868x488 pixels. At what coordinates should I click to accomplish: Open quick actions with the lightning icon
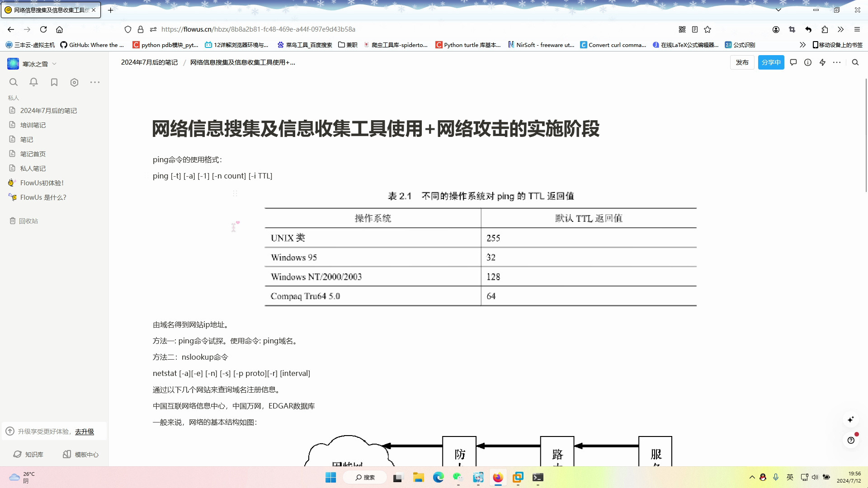tap(822, 62)
